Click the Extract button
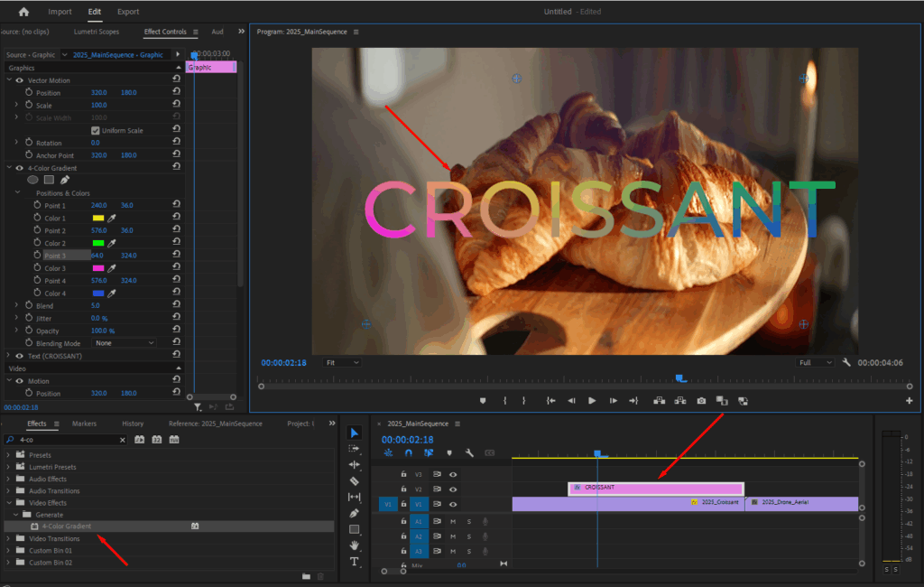This screenshot has width=924, height=587. point(680,401)
